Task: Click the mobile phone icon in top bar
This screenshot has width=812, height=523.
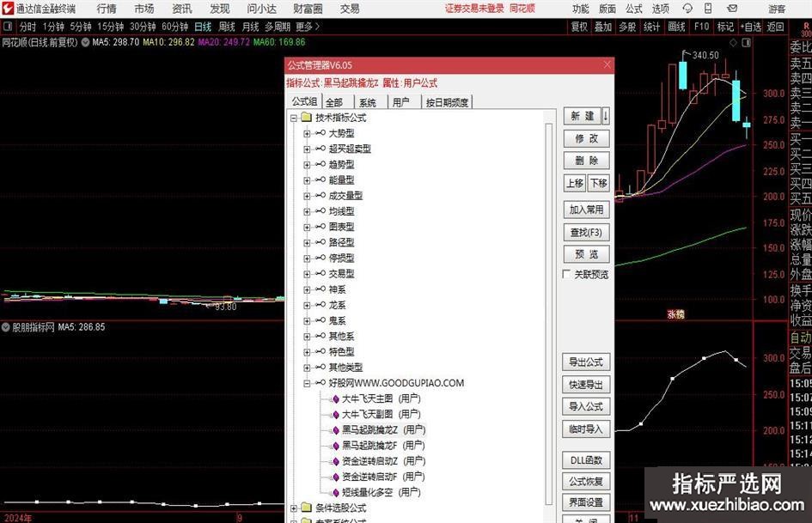Action: click(708, 9)
